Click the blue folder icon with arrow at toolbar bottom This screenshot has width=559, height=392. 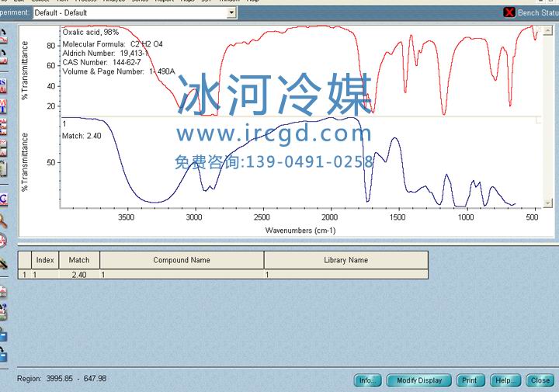tap(3, 354)
